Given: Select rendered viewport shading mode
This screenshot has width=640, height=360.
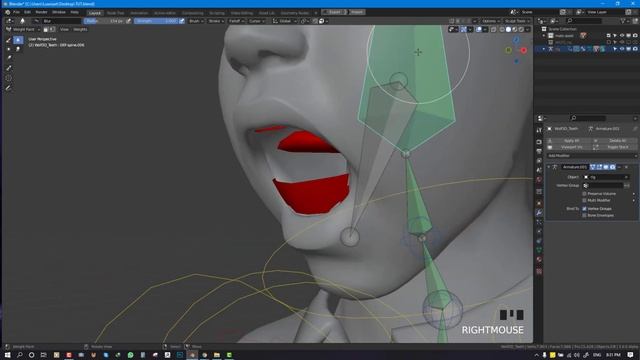Looking at the screenshot, I should (x=520, y=29).
